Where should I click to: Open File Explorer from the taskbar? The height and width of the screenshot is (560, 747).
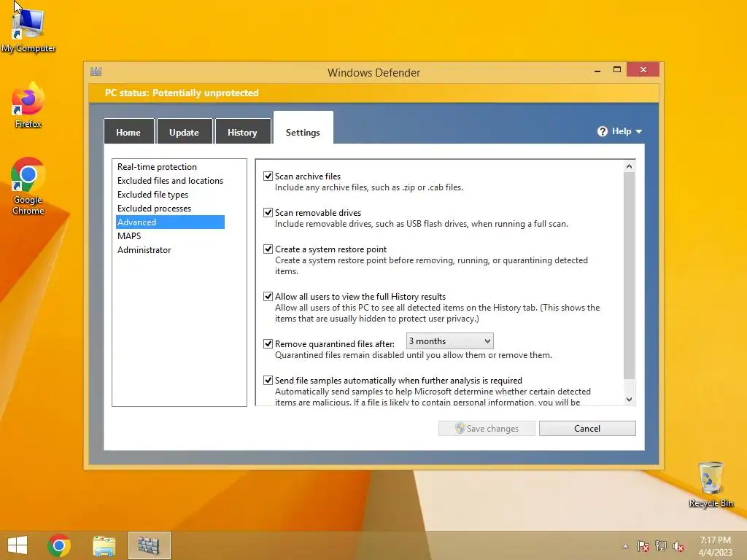pos(104,545)
